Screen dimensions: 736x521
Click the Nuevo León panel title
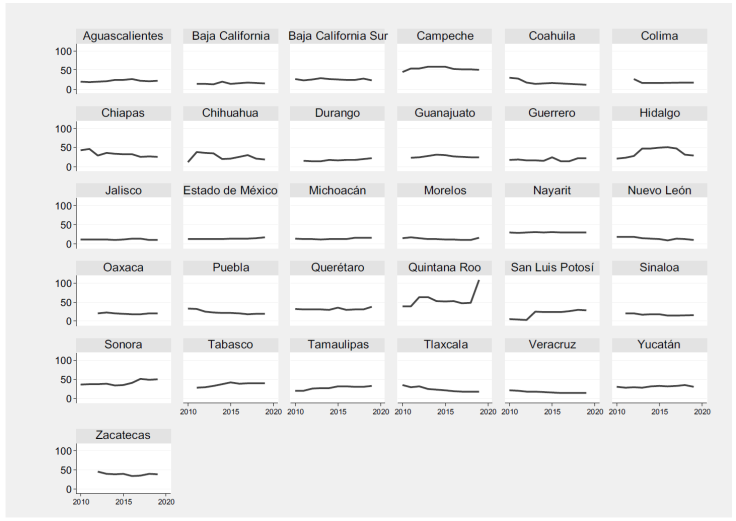pyautogui.click(x=660, y=191)
